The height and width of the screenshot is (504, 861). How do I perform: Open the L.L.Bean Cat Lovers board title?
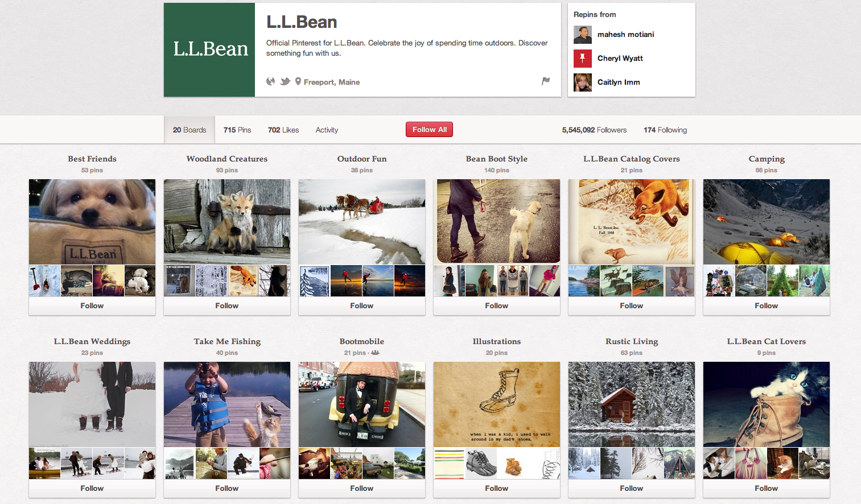[x=767, y=341]
